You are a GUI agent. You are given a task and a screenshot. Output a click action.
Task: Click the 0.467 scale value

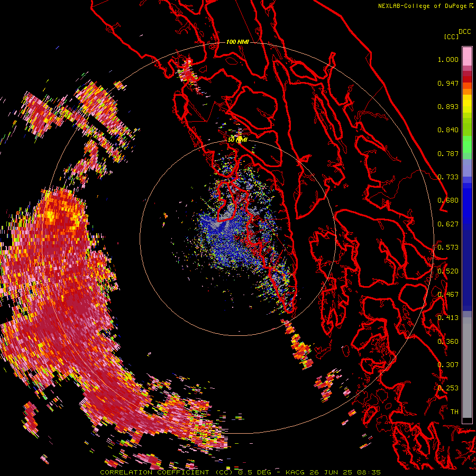coord(448,295)
